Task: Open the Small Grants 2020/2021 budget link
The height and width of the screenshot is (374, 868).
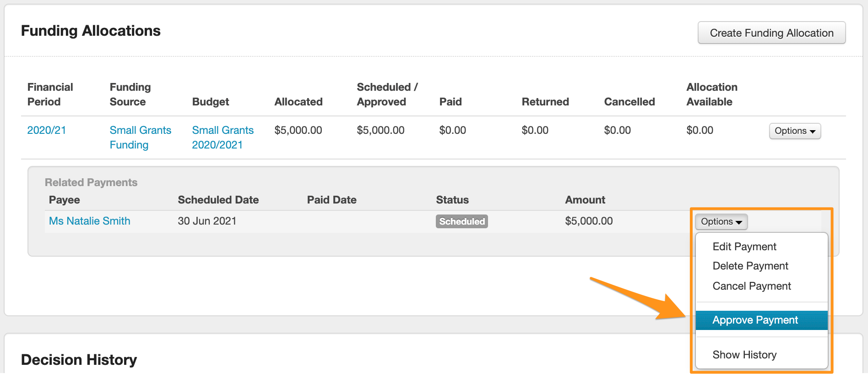Action: click(x=222, y=137)
